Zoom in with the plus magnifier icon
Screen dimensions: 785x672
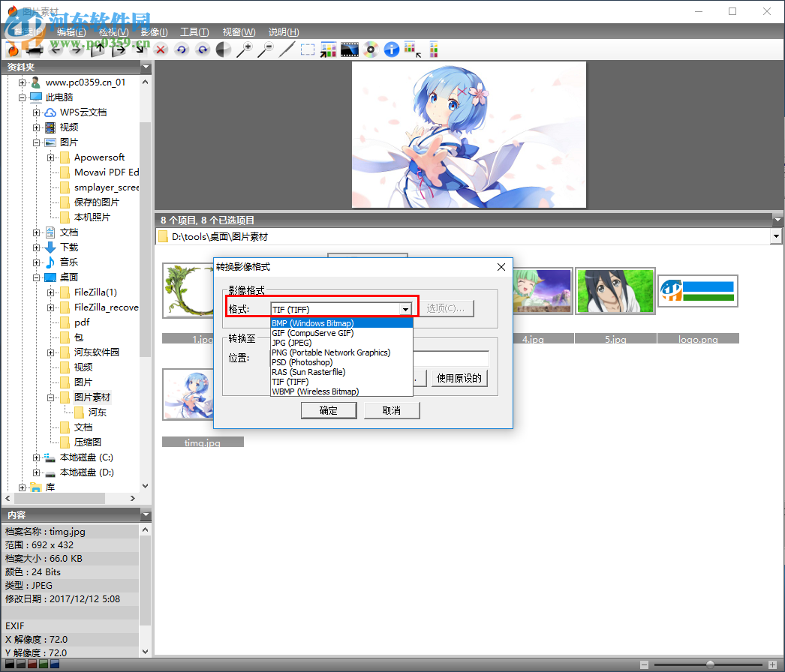[x=245, y=49]
